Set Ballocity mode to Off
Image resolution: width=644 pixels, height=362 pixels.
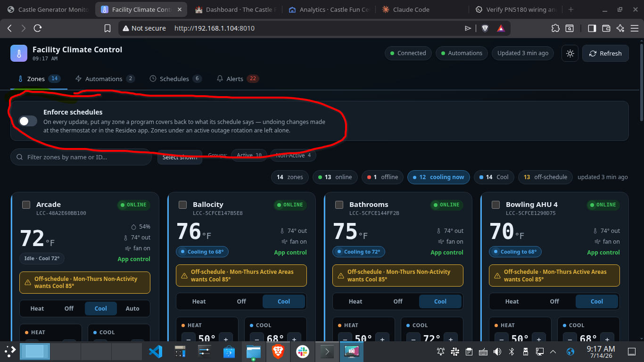(241, 302)
